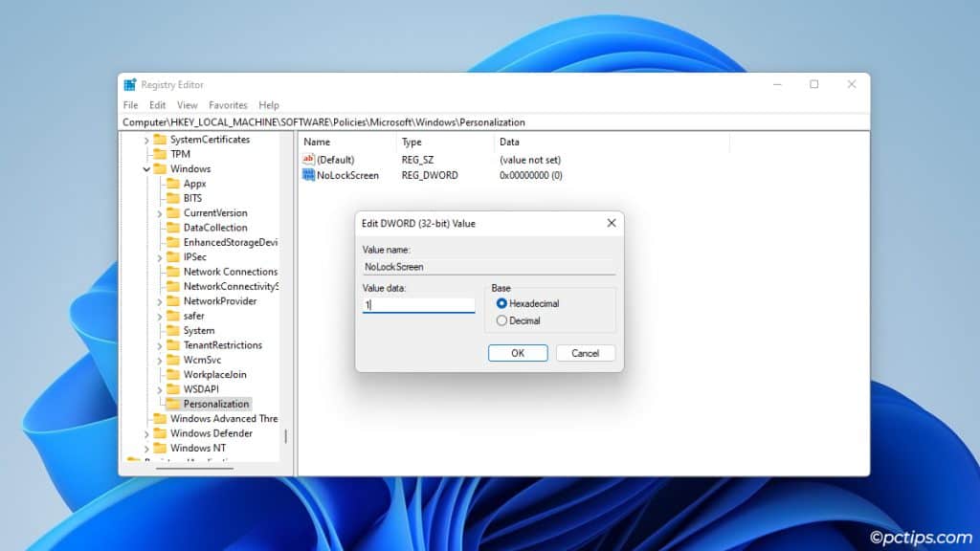Open the View menu
This screenshot has height=551, width=980.
pyautogui.click(x=188, y=104)
